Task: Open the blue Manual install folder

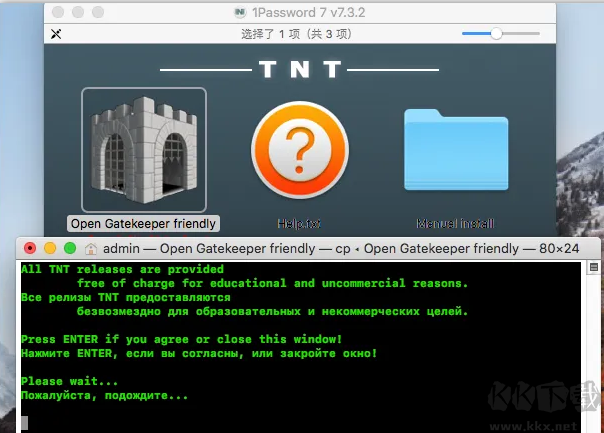Action: point(456,150)
